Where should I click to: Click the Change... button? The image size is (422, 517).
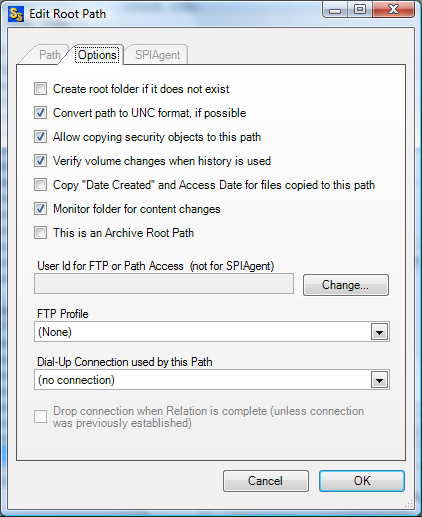click(x=346, y=285)
